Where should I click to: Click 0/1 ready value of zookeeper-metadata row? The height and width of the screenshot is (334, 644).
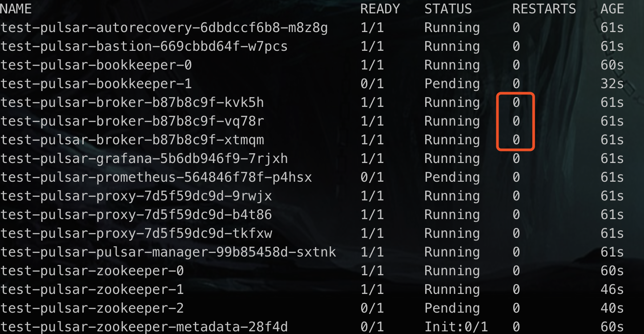click(x=372, y=327)
